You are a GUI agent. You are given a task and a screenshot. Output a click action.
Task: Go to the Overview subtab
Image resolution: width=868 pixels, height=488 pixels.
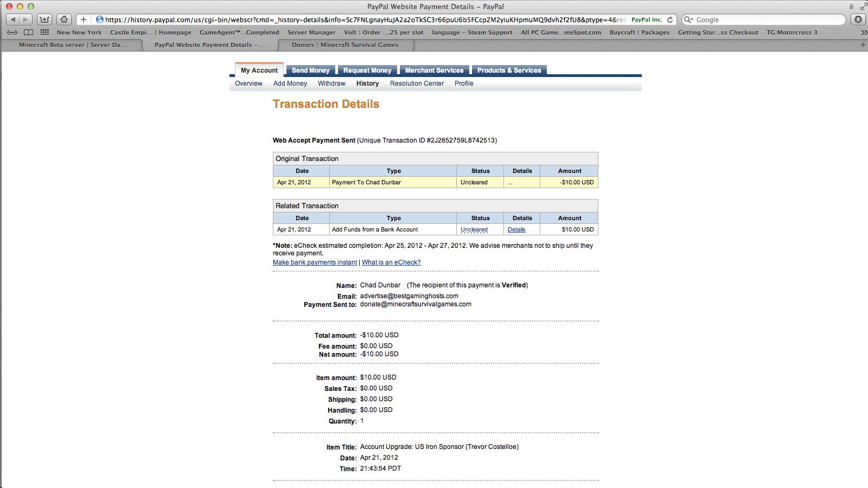tap(248, 84)
